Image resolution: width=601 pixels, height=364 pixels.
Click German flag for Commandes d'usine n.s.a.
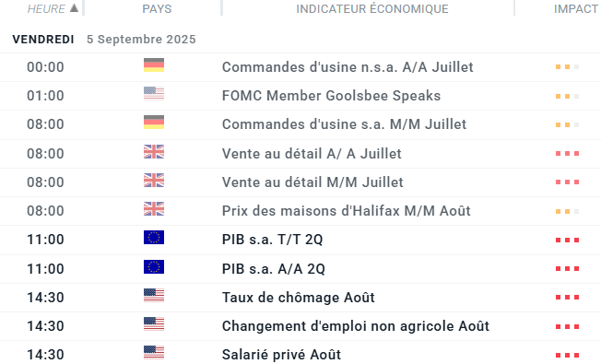point(154,65)
